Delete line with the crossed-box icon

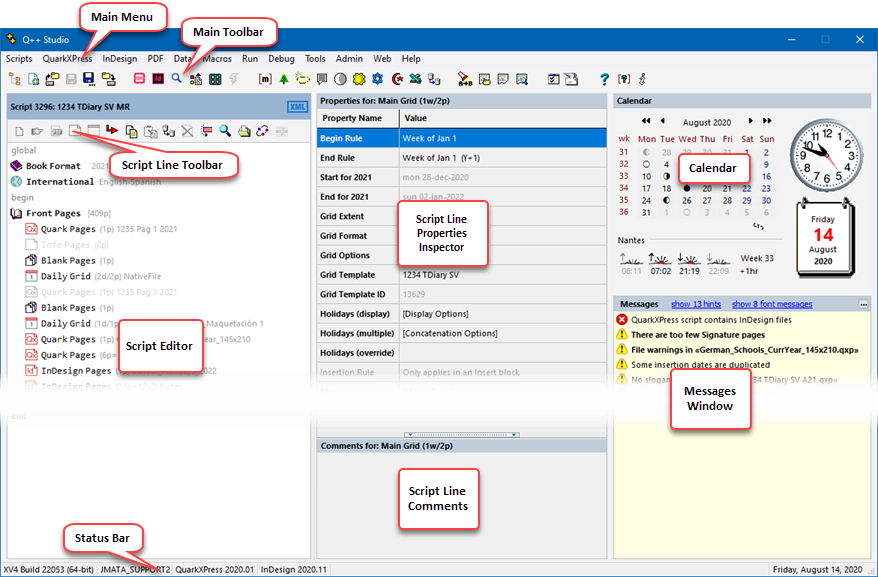pyautogui.click(x=188, y=131)
